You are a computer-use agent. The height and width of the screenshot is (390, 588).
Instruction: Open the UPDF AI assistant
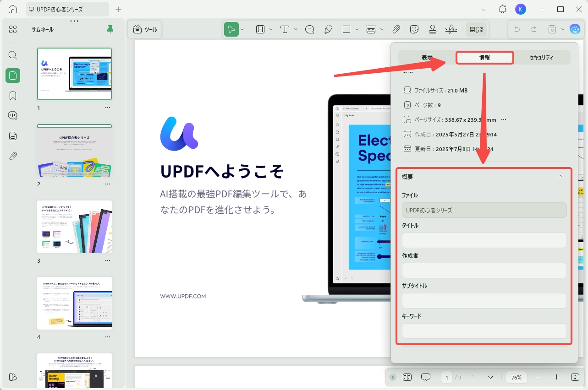tap(575, 29)
